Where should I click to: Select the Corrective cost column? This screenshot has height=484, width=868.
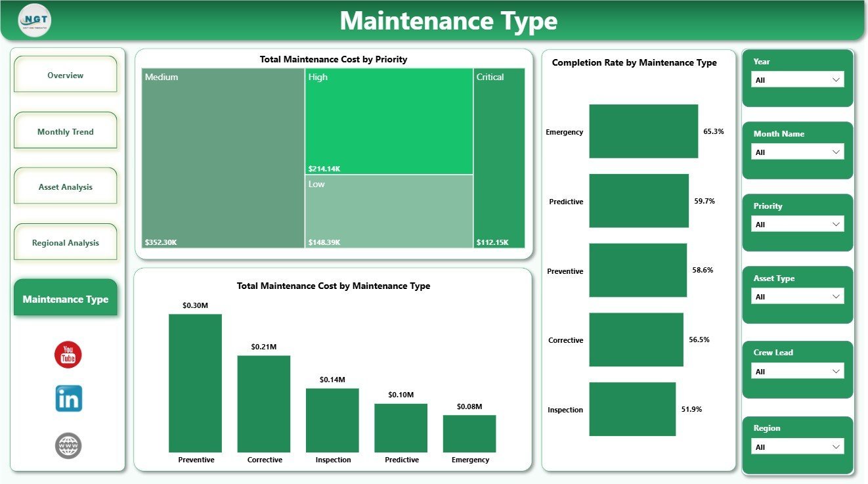[264, 404]
